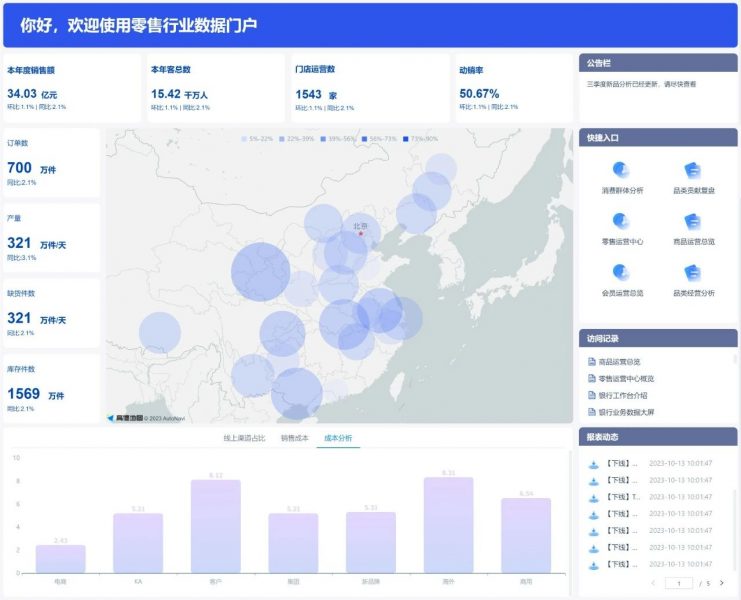Screen dimensions: 741x600
Task: Toggle the 39%-56% map legend item
Action: (338, 139)
